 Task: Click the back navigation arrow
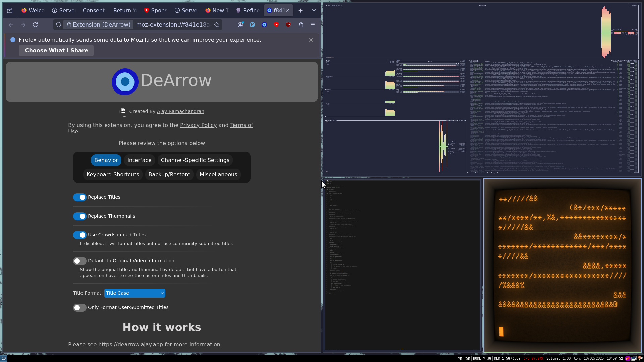coord(11,25)
